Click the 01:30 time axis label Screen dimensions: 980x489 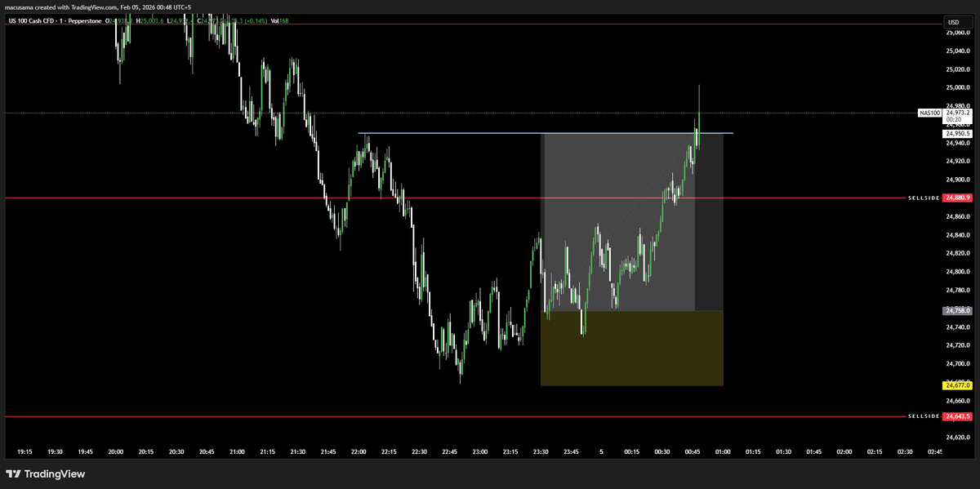[x=784, y=451]
